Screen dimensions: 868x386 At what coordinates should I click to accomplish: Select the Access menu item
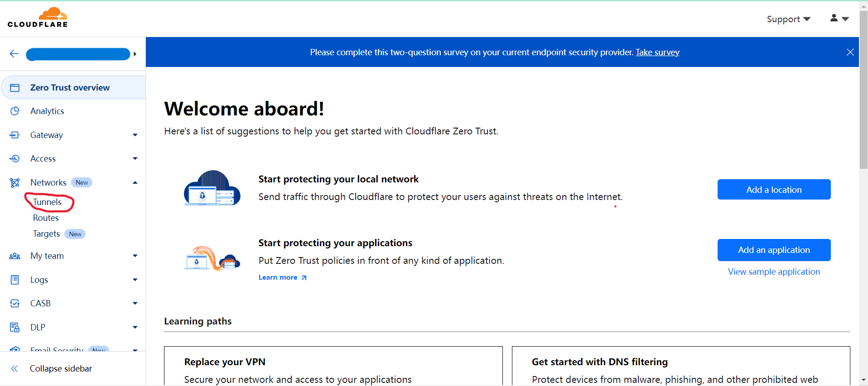click(43, 158)
